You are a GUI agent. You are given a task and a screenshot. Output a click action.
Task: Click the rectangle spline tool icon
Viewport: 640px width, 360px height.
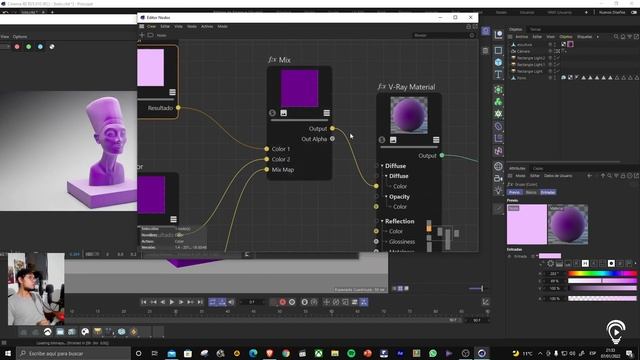point(498,50)
